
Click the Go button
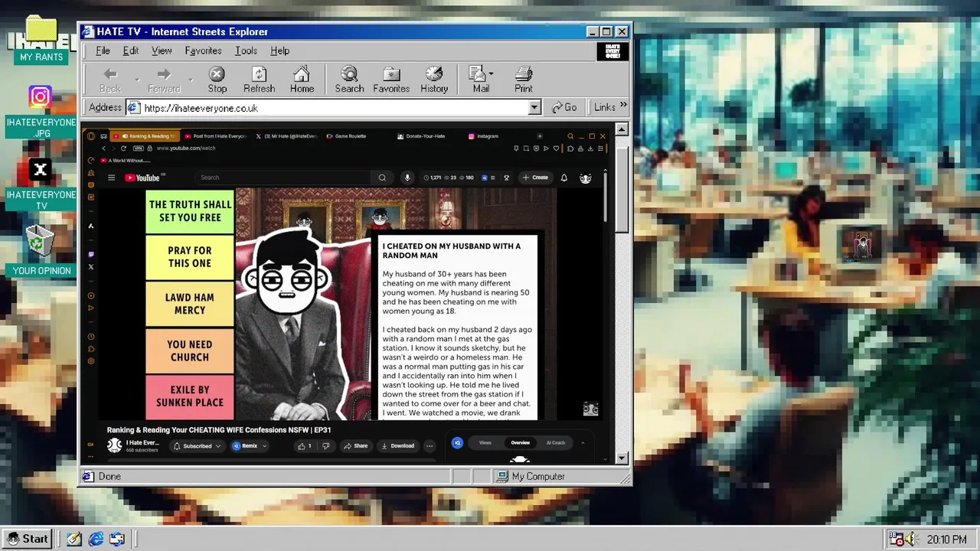tap(564, 107)
